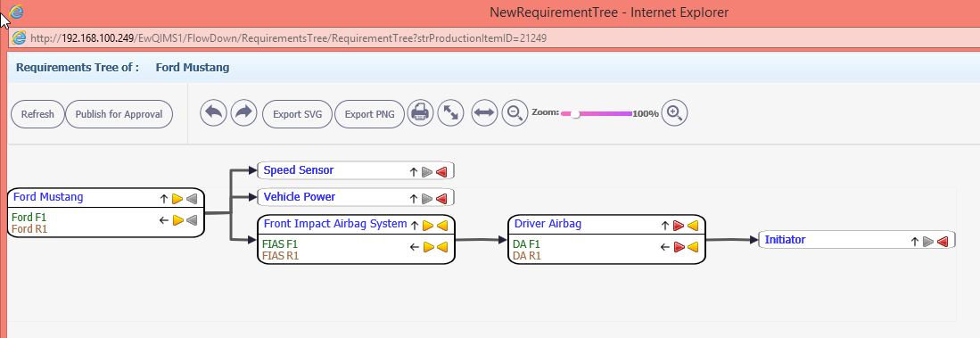Select the FIAS F1 requirement text
The image size is (980, 338).
coord(280,244)
